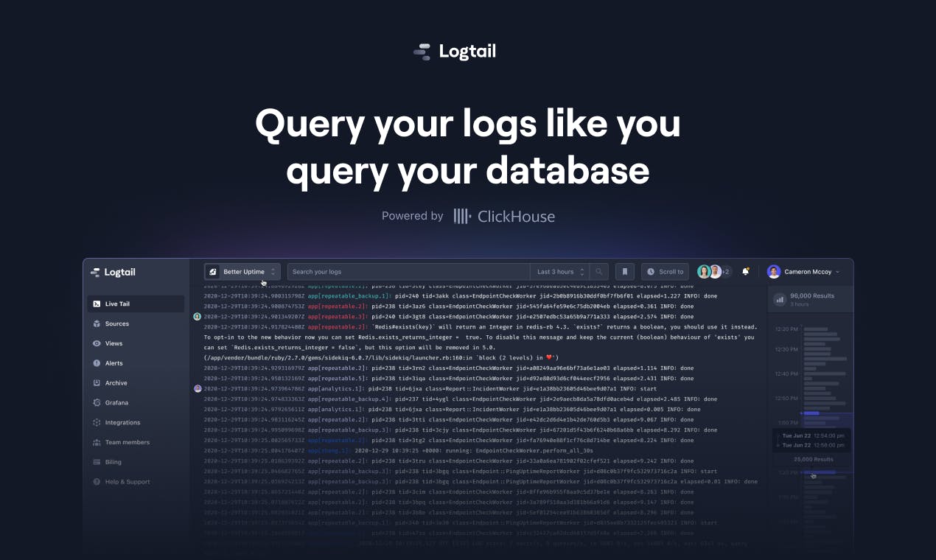Click the Archive box icon

click(97, 383)
